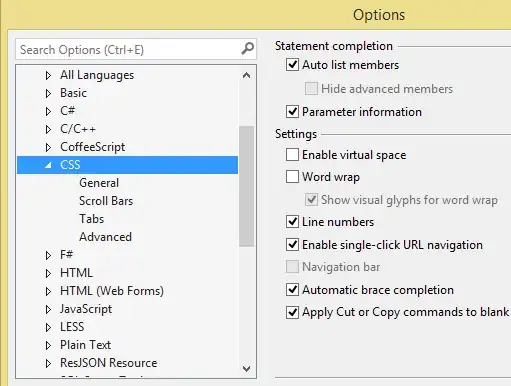The width and height of the screenshot is (511, 386).
Task: Click the Navigation bar checkbox
Action: point(292,267)
